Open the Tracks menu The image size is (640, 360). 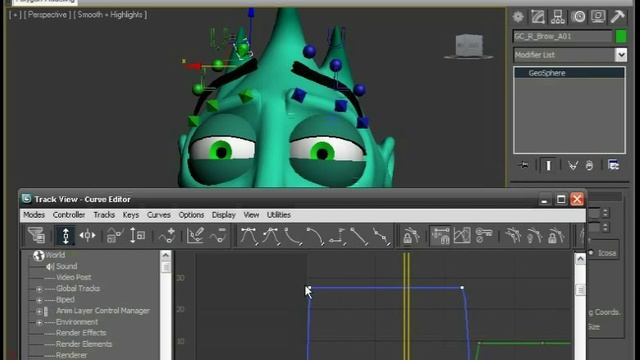[104, 215]
